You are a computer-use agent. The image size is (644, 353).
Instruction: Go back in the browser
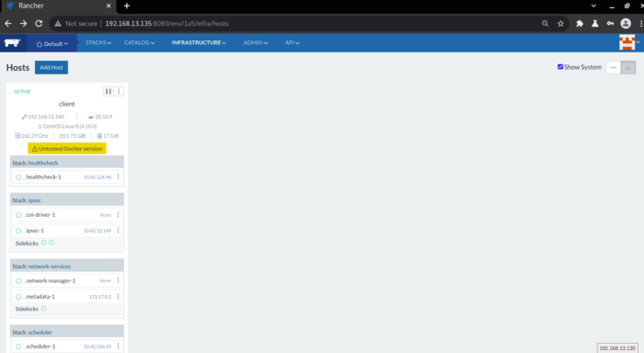click(x=8, y=23)
